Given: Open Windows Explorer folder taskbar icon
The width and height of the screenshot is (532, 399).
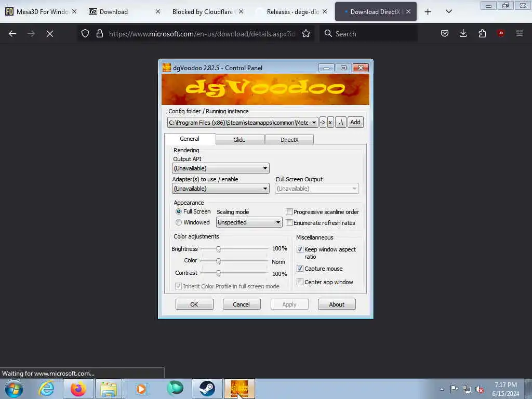Looking at the screenshot, I should (109, 389).
